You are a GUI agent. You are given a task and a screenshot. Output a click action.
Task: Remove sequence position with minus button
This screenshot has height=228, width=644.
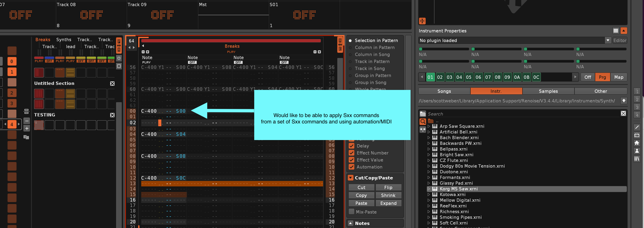pyautogui.click(x=26, y=121)
